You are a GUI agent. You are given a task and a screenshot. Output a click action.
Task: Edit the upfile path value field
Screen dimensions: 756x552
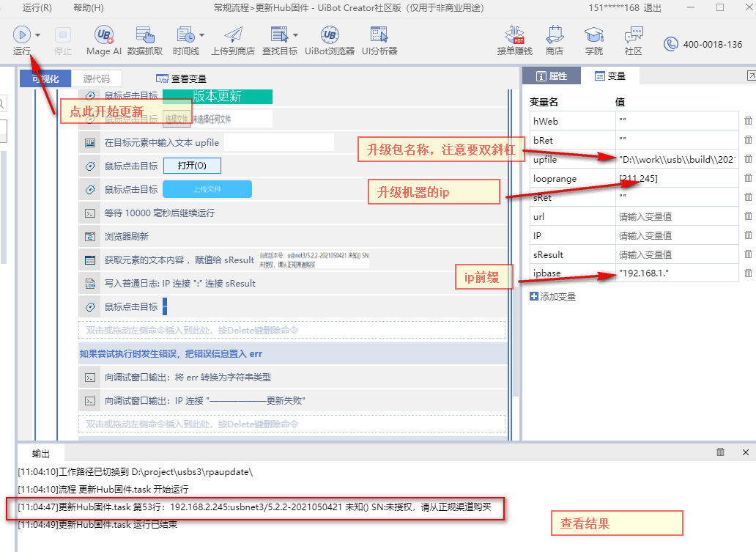(677, 159)
